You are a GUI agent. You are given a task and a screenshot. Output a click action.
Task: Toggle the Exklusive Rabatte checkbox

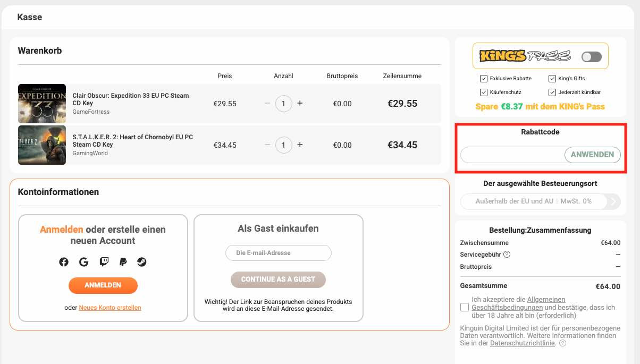click(483, 79)
